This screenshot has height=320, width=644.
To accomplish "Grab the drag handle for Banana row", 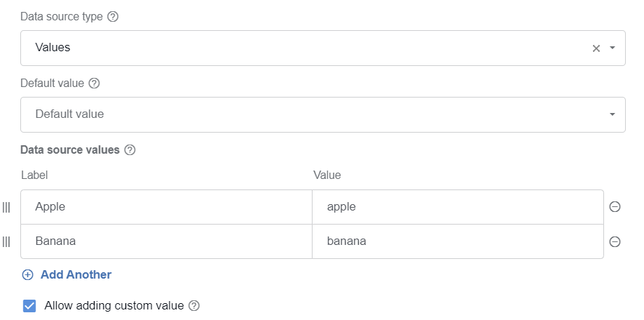I will point(6,242).
